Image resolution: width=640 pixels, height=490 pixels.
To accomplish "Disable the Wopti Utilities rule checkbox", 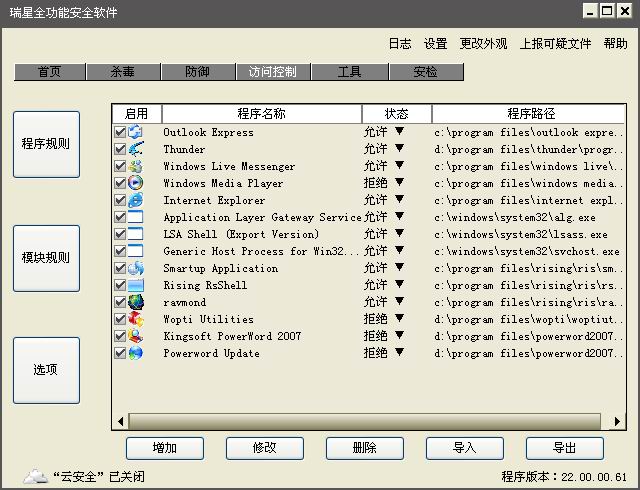I will coord(120,319).
